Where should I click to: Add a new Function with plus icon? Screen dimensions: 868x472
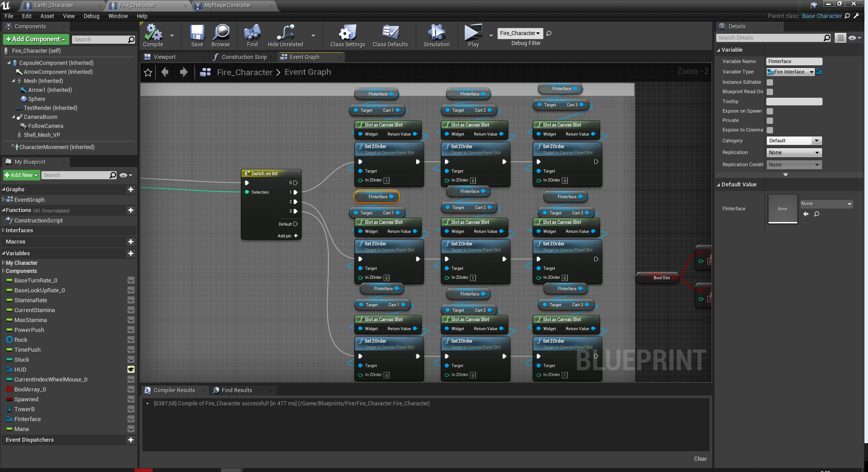131,210
